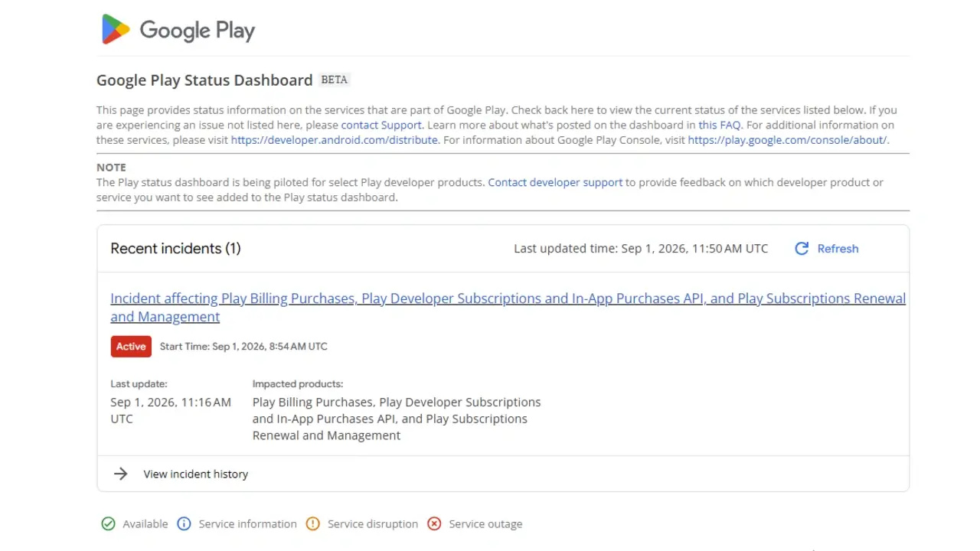980x551 pixels.
Task: Click the 'Service information' legend label
Action: tap(247, 524)
